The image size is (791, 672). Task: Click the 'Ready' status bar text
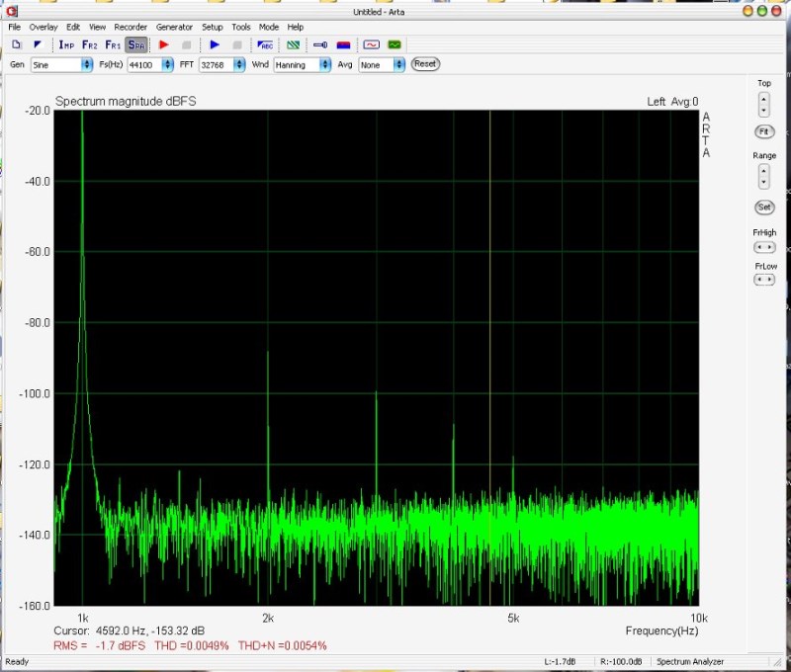point(17,662)
